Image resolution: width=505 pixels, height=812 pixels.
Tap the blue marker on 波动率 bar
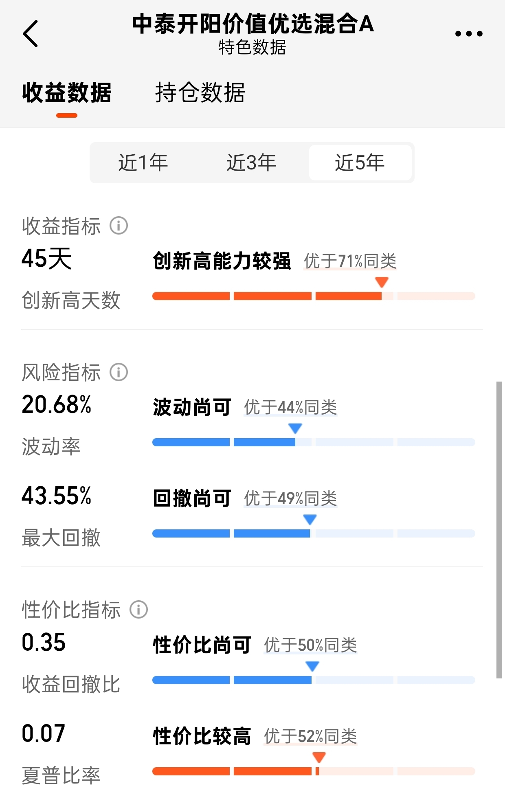(295, 428)
